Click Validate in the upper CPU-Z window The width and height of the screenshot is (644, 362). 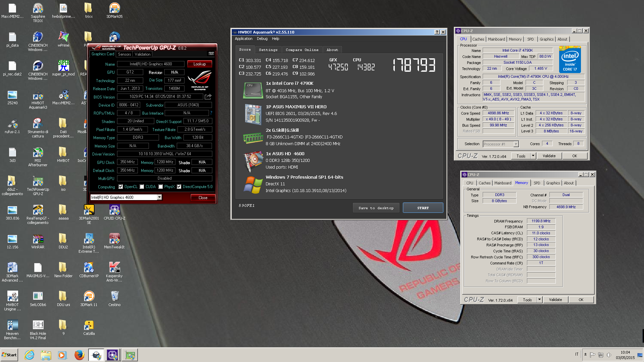549,156
